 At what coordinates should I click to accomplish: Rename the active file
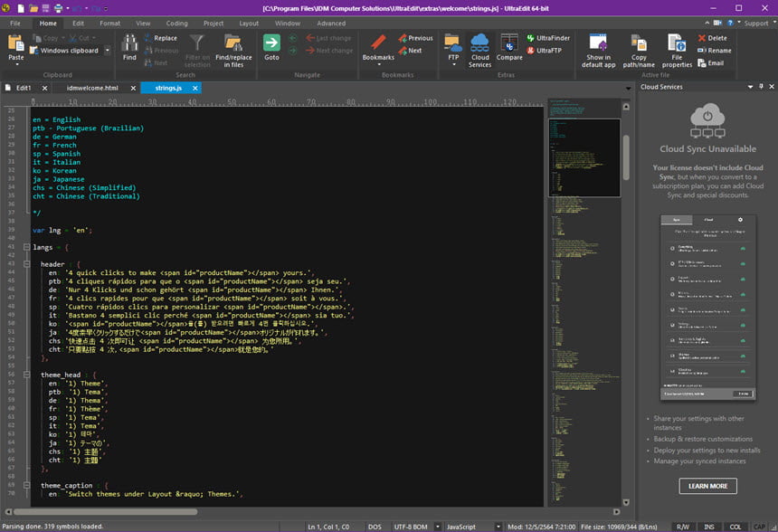click(715, 50)
